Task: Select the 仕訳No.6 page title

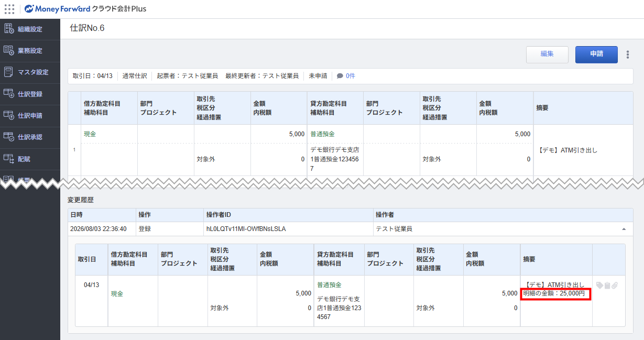Action: click(87, 28)
